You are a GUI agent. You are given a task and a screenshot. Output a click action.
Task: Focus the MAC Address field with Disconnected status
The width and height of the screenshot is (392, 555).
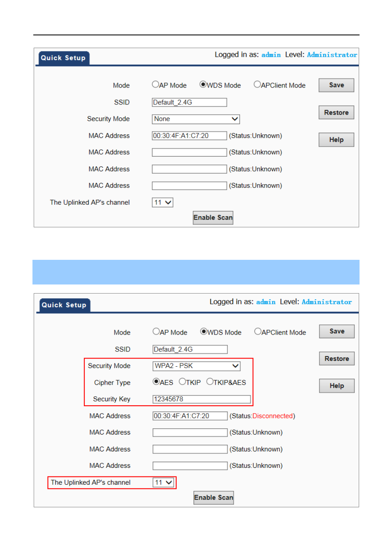tap(190, 416)
